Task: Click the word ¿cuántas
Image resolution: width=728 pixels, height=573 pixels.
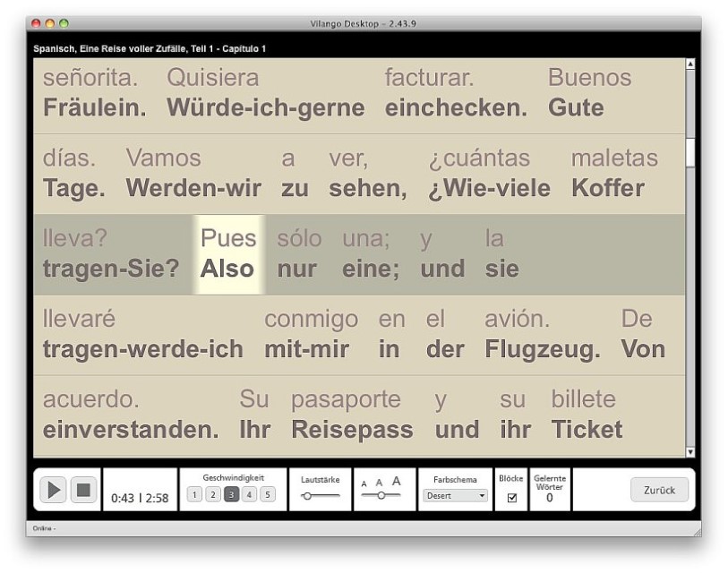Action: coord(479,159)
